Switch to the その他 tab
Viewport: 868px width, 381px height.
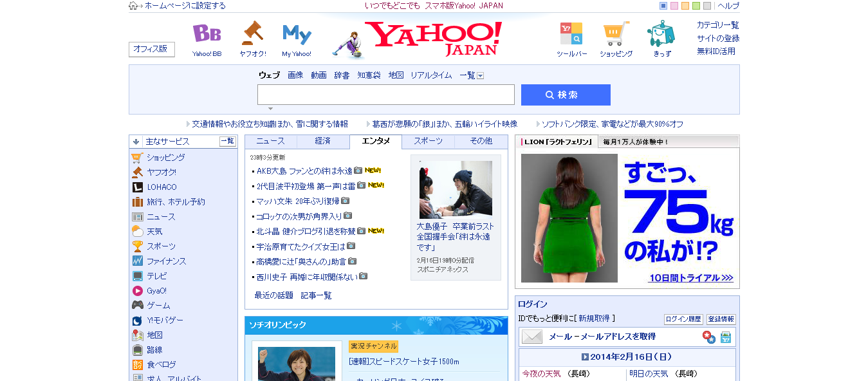coord(481,141)
